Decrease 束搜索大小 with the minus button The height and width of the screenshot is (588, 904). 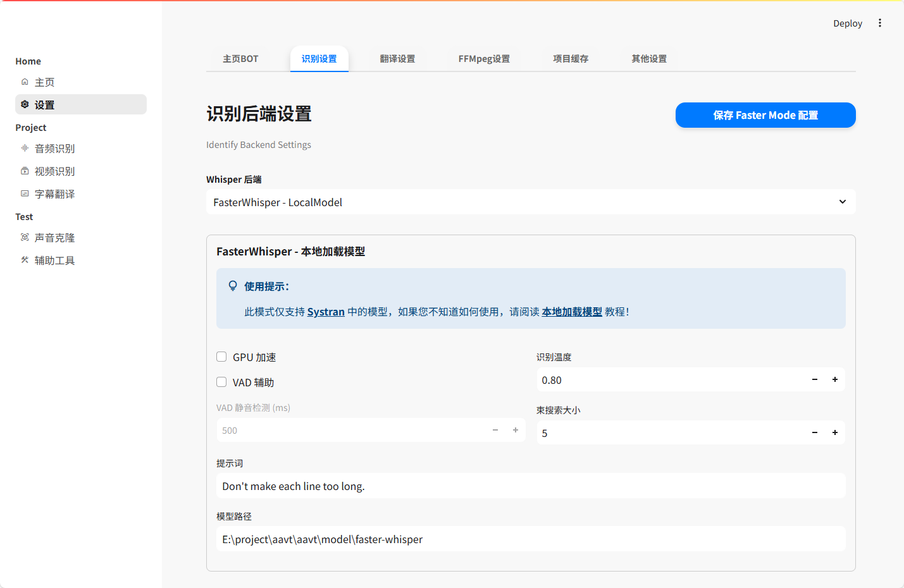pyautogui.click(x=814, y=433)
